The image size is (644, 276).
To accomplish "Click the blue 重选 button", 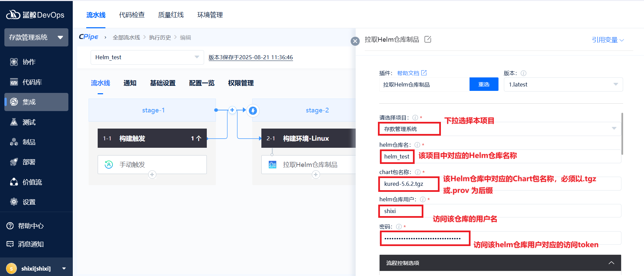I will point(484,84).
